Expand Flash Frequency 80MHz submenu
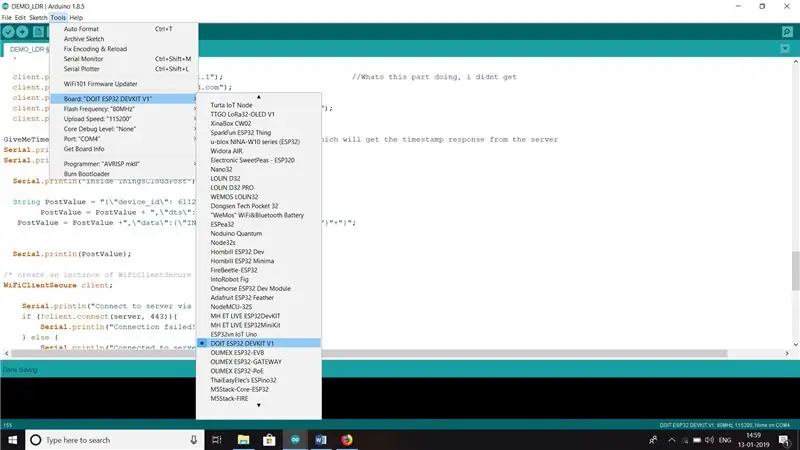 [x=124, y=109]
